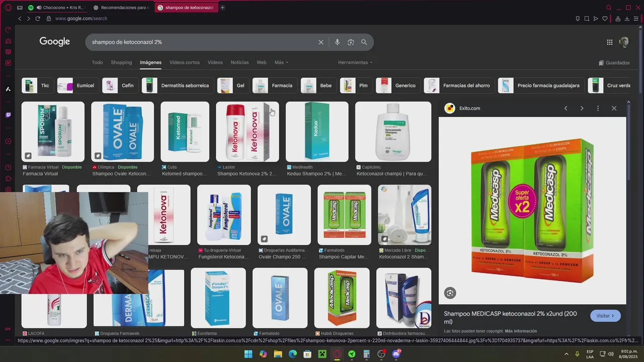Add page to bookmarks heart icon
Image resolution: width=644 pixels, height=362 pixels.
[x=605, y=19]
